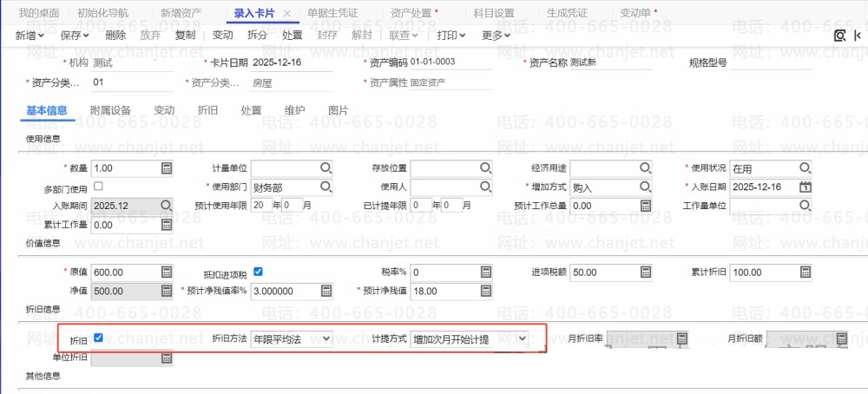Viewport: 868px width, 394px height.
Task: Toggle the 折旧 checkbox
Action: (x=99, y=337)
